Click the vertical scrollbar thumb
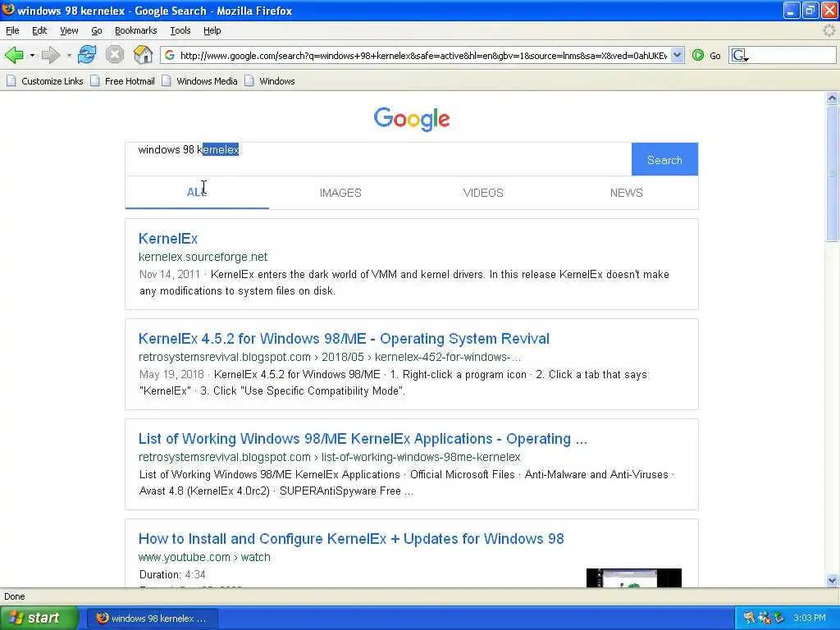This screenshot has width=840, height=630. click(832, 173)
